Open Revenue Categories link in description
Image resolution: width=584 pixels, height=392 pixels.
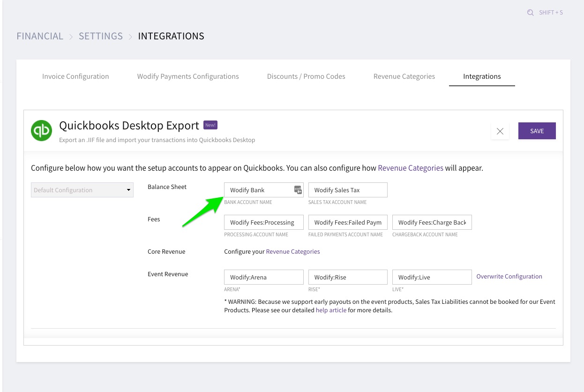pyautogui.click(x=411, y=168)
